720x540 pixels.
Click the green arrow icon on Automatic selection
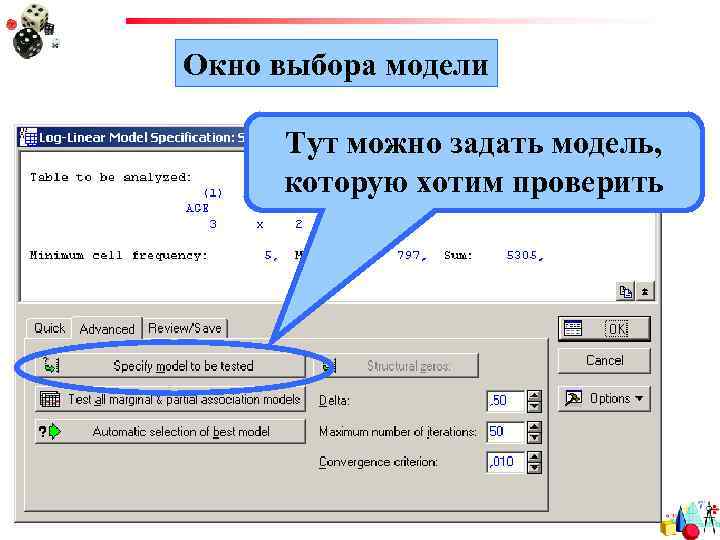[55, 432]
